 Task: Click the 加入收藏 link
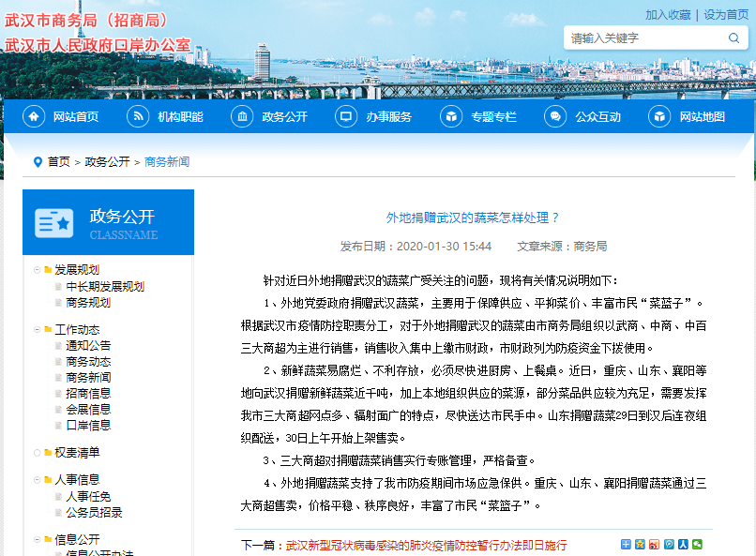[668, 15]
